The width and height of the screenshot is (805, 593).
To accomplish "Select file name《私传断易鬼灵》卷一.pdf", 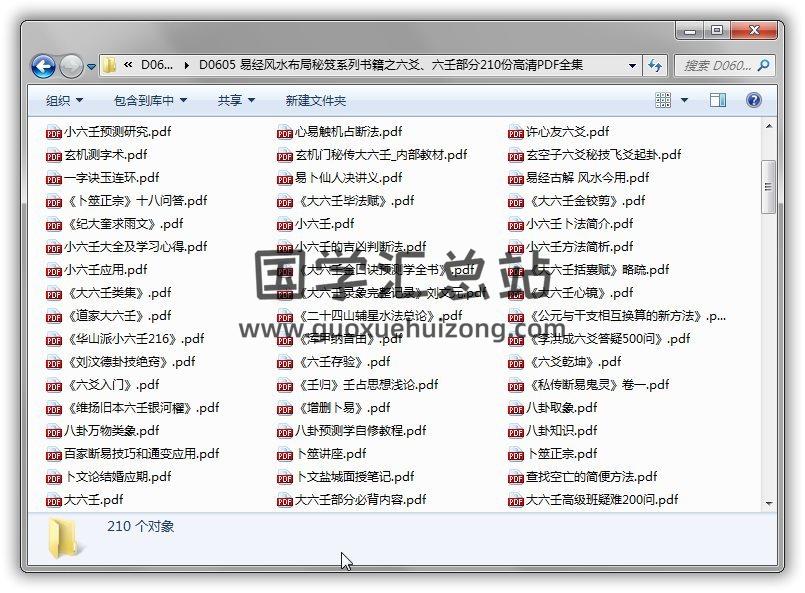I will (599, 385).
